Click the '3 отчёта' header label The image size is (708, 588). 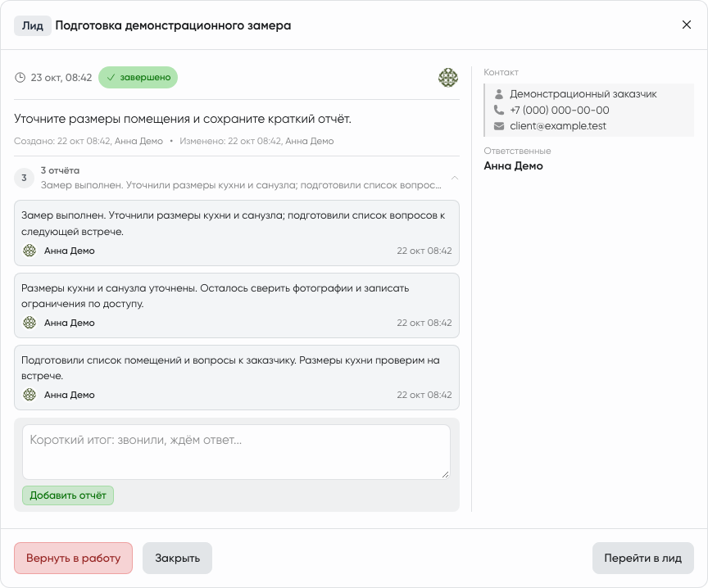coord(60,170)
